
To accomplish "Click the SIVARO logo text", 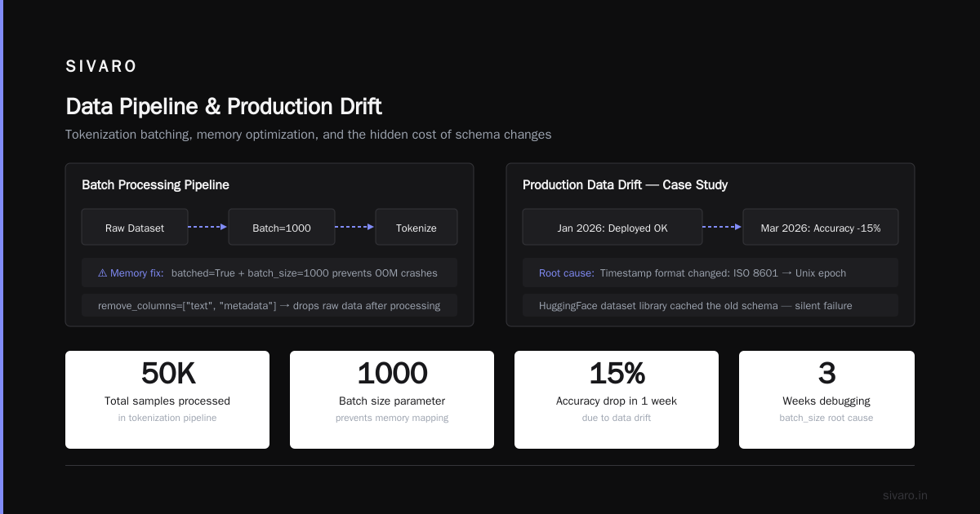I will (101, 67).
